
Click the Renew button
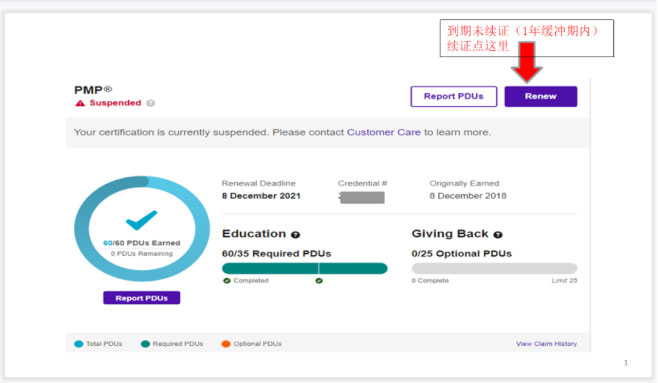click(540, 96)
